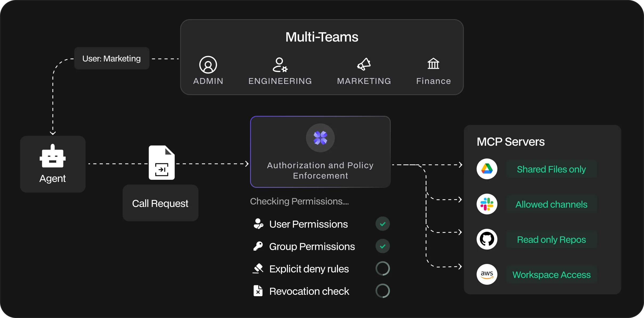The height and width of the screenshot is (318, 644).
Task: Click the Revocation check pending circle
Action: [383, 291]
